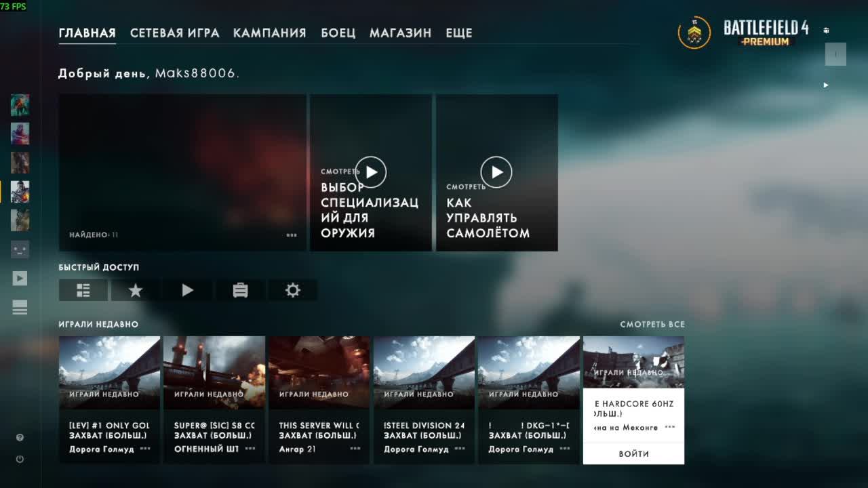Open options dots on the [LEV] #1 server
868x488 pixels.
coord(145,449)
